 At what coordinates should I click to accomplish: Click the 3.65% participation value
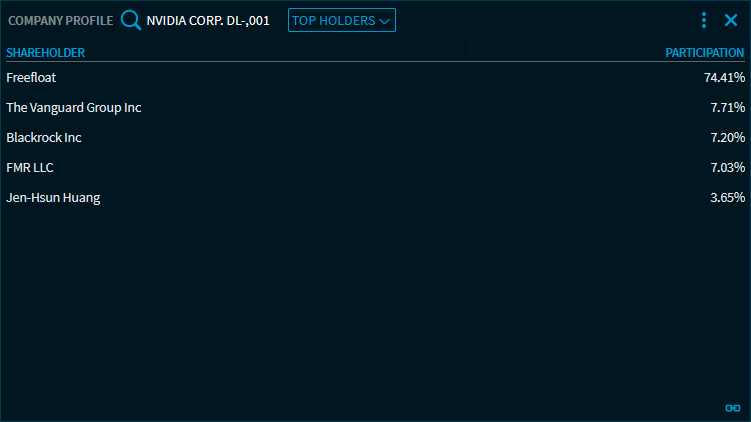coord(727,197)
